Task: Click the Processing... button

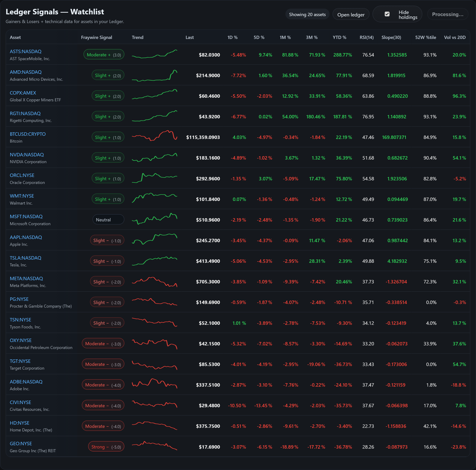Action: click(447, 14)
